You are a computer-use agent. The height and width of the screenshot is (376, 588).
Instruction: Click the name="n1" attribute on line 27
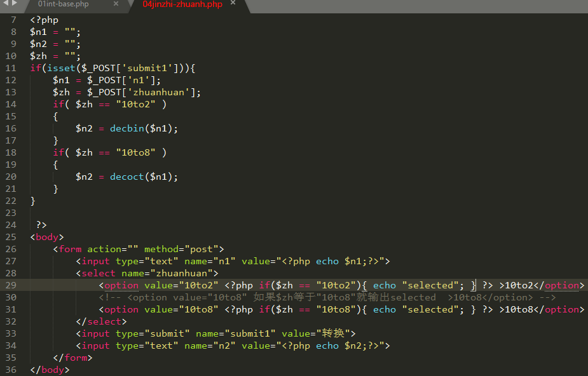210,261
